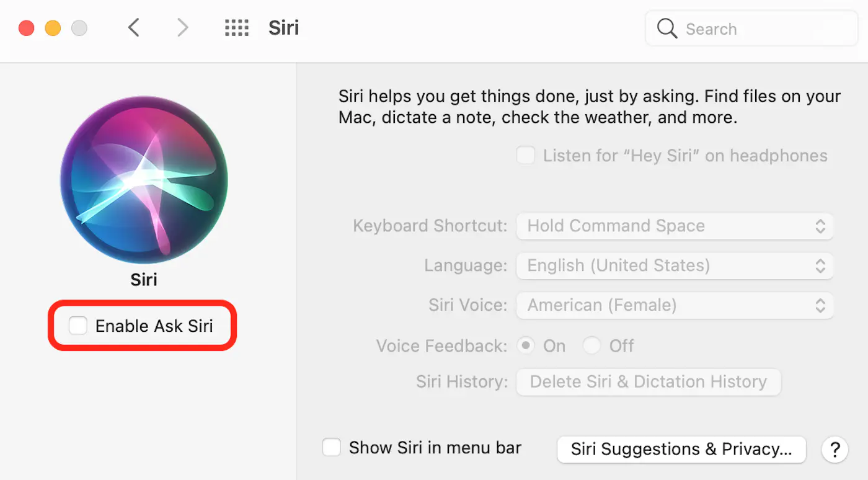The height and width of the screenshot is (480, 868).
Task: Open the Siri Voice dropdown
Action: 675,305
